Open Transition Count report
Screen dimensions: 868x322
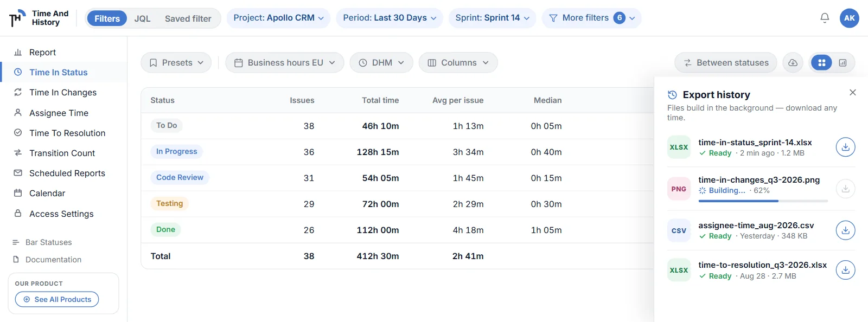tap(63, 153)
